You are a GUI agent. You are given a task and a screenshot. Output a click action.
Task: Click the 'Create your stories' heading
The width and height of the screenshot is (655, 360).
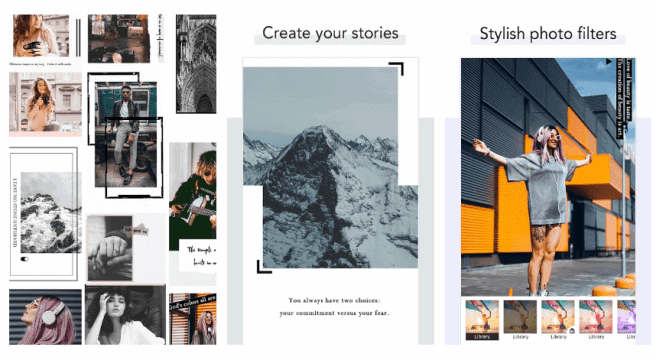(x=330, y=33)
